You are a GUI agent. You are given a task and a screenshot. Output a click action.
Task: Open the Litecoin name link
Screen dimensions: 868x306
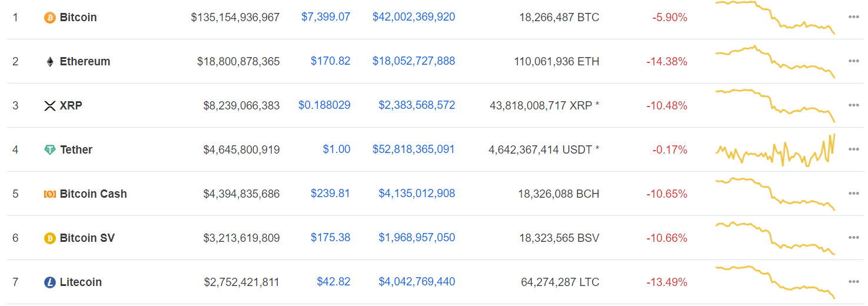click(81, 282)
